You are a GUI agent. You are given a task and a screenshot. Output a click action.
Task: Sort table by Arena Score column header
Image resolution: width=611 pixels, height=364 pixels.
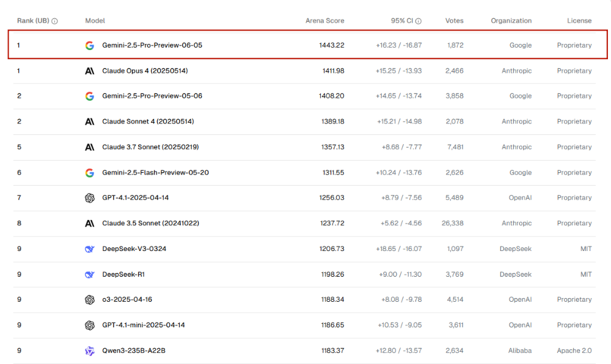point(324,21)
